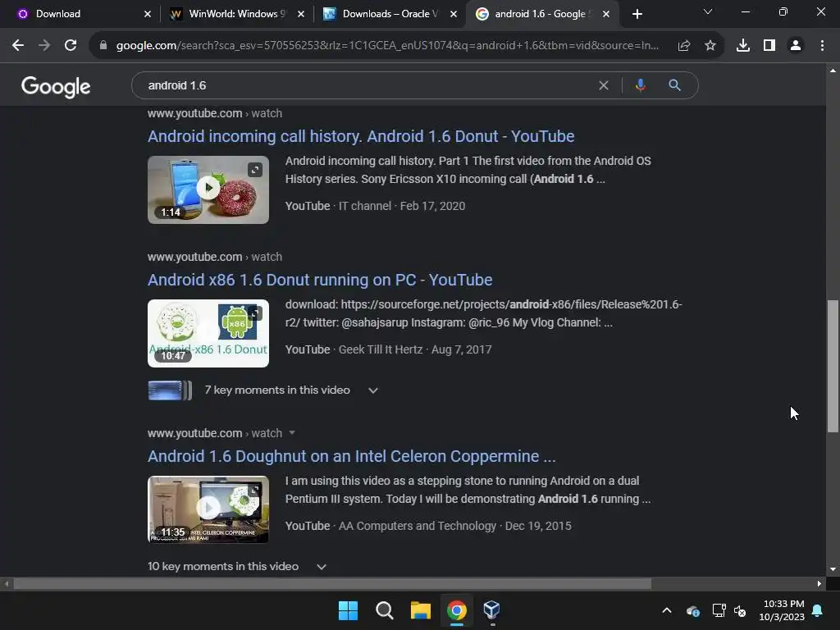Expand preview icon on incoming call thumbnail
Image resolution: width=840 pixels, height=630 pixels.
click(255, 170)
